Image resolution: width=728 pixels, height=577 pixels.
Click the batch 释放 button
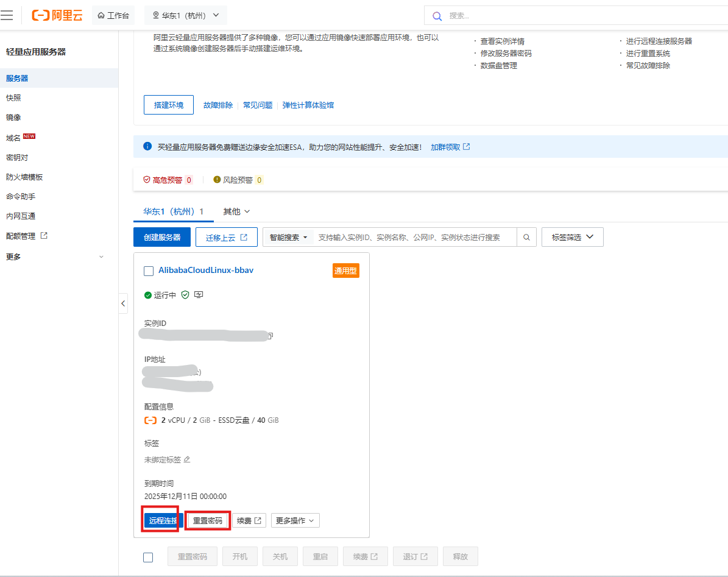[x=460, y=556]
